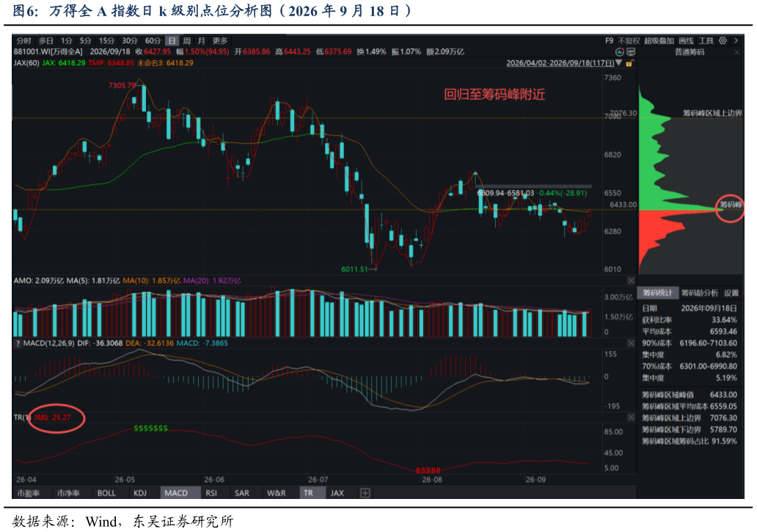Select the 1分 one-minute period

tap(67, 40)
